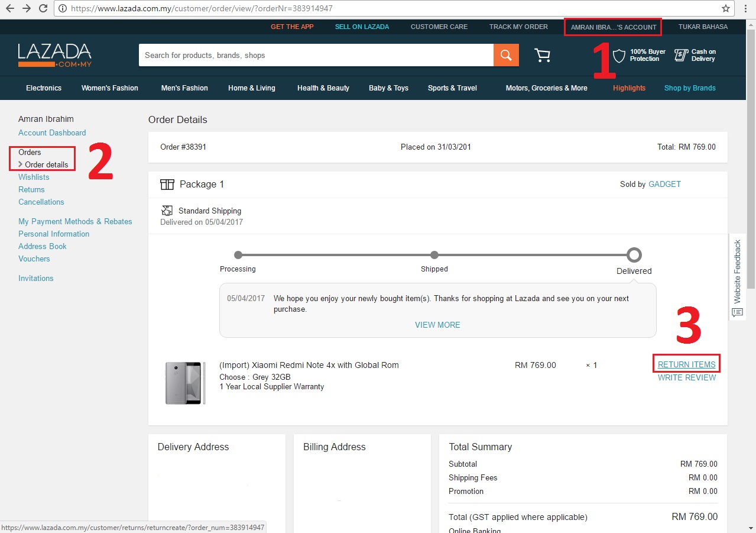Open the AMRAN IBRA...'S ACCOUNT menu

(614, 27)
